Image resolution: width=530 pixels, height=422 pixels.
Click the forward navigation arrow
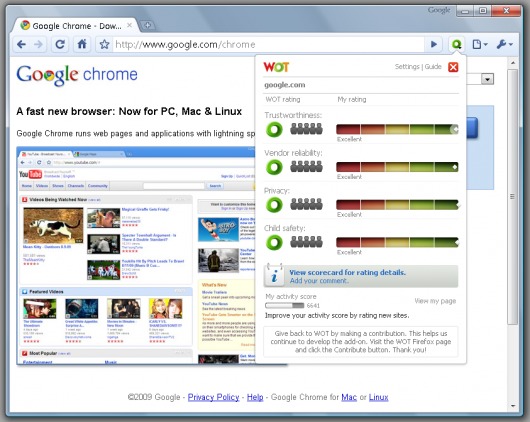(39, 44)
